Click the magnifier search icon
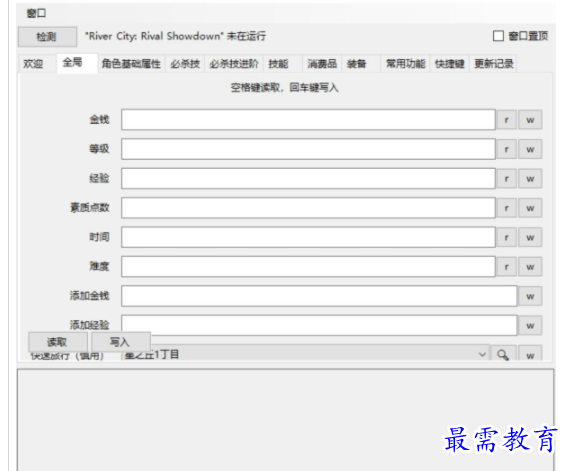 [x=503, y=354]
